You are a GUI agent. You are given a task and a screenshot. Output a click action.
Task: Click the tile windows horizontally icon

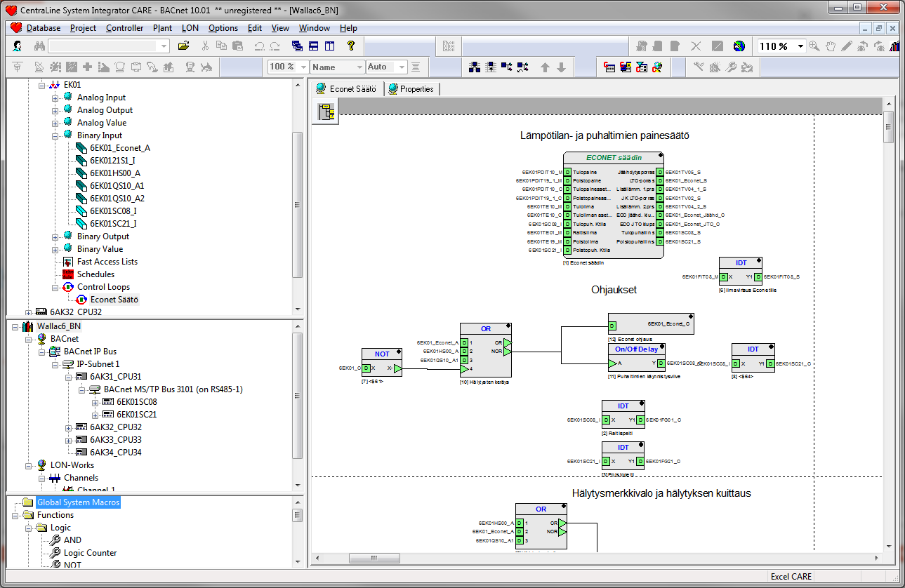point(313,46)
